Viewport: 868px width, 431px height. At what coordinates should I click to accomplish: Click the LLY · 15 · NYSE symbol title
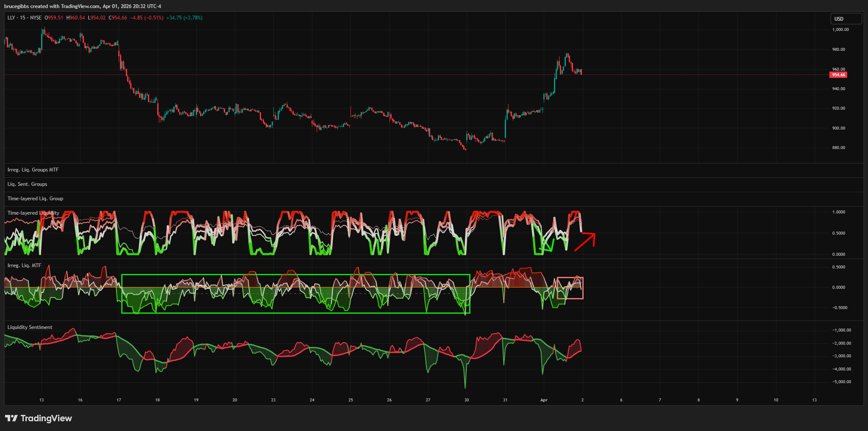tap(25, 18)
